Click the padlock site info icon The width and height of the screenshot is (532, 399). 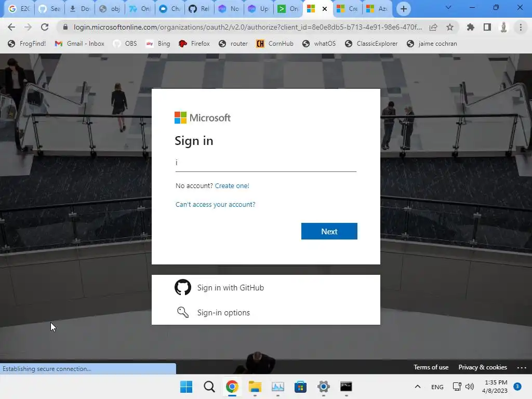[65, 27]
